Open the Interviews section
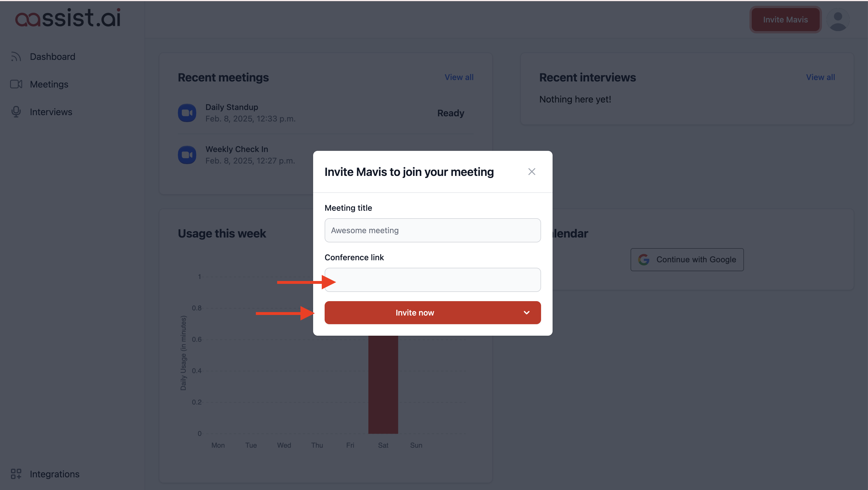 point(51,112)
